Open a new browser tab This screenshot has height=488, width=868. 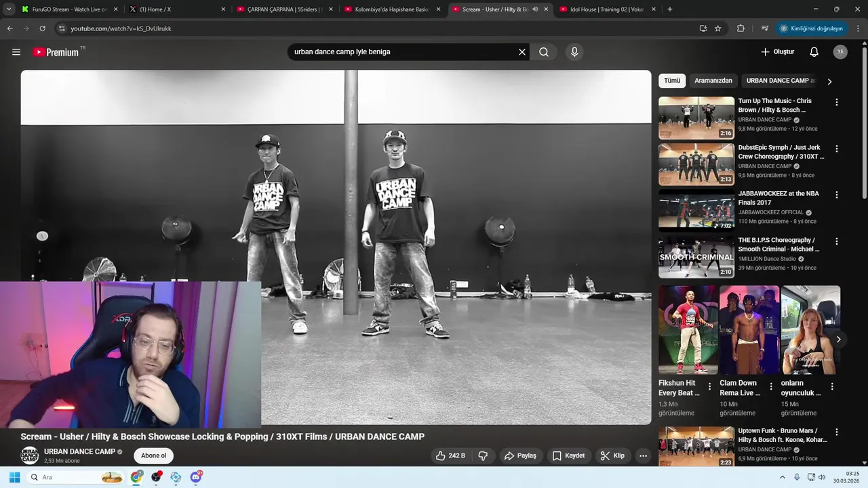670,9
